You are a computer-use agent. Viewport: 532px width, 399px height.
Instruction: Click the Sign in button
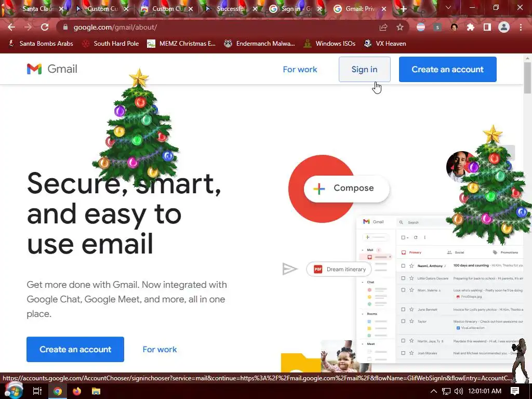point(364,69)
